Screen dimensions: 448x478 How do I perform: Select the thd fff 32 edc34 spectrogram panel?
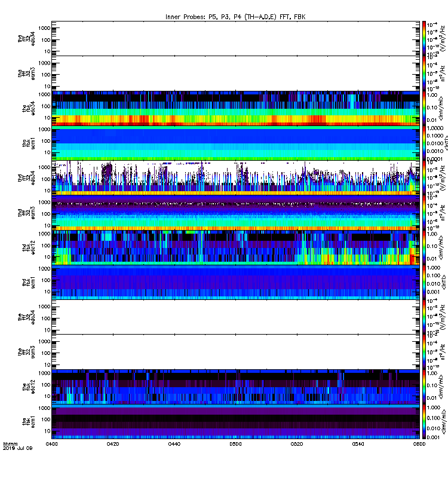pyautogui.click(x=235, y=178)
